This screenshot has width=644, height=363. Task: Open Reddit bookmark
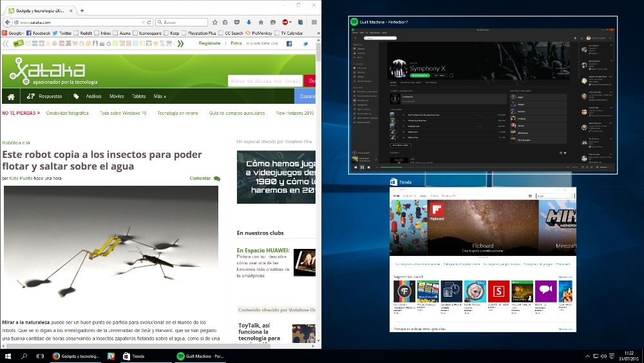click(x=82, y=34)
